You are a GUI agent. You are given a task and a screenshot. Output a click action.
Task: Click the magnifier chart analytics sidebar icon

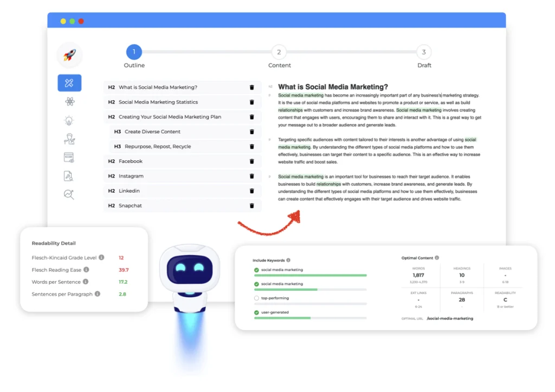(x=69, y=194)
